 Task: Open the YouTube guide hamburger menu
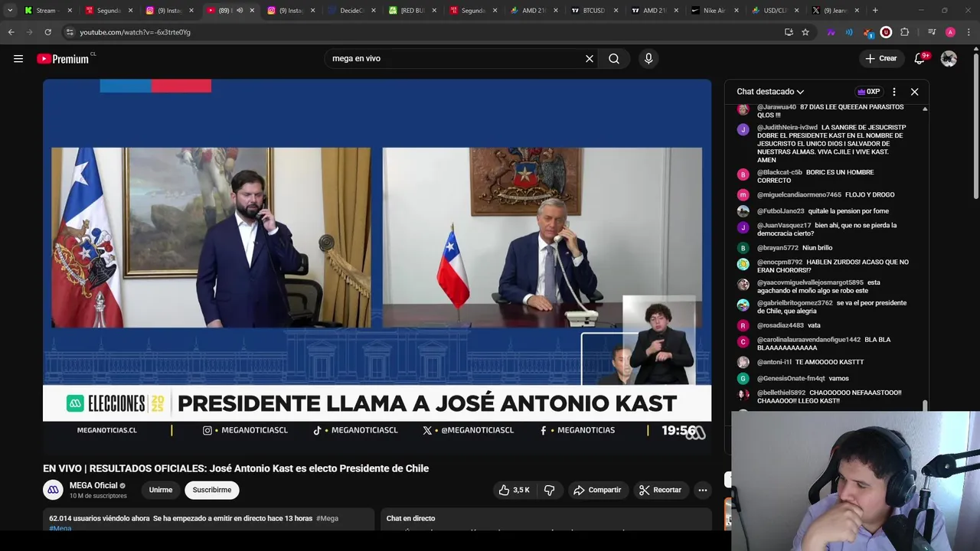[x=18, y=58]
